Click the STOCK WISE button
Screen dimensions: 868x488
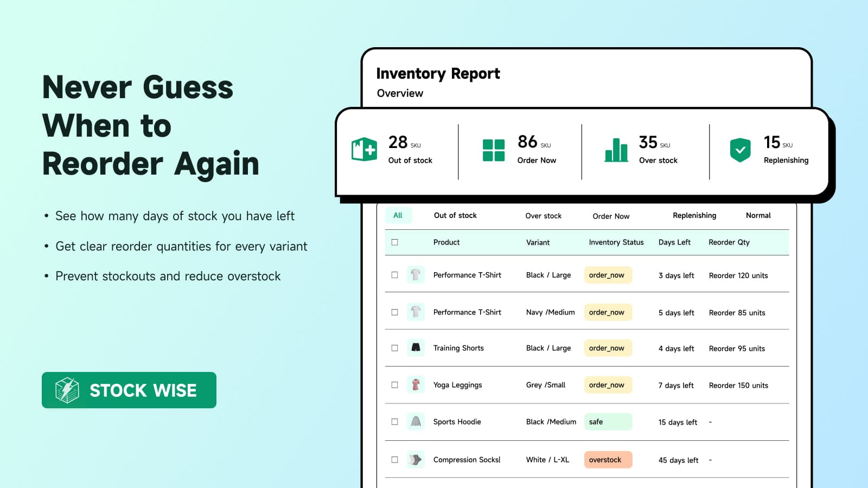pyautogui.click(x=129, y=390)
